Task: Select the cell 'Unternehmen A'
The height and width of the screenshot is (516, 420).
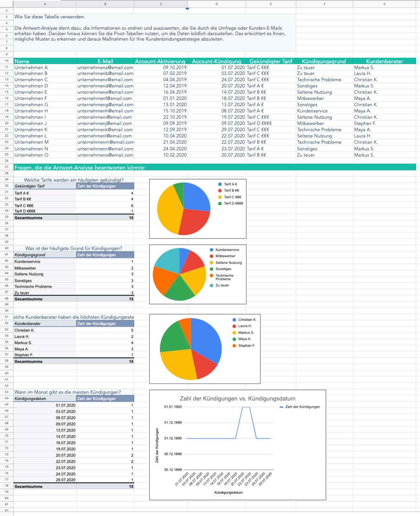Action: click(x=45, y=68)
